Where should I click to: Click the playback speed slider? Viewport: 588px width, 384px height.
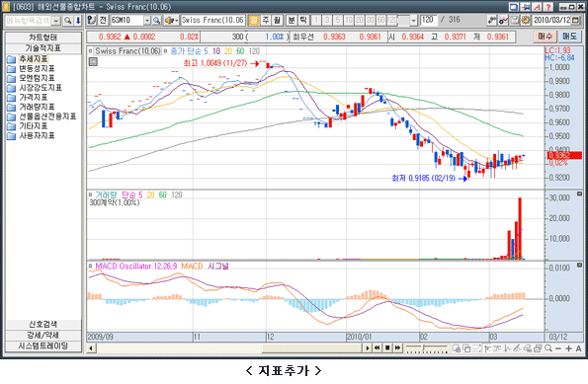pyautogui.click(x=427, y=348)
